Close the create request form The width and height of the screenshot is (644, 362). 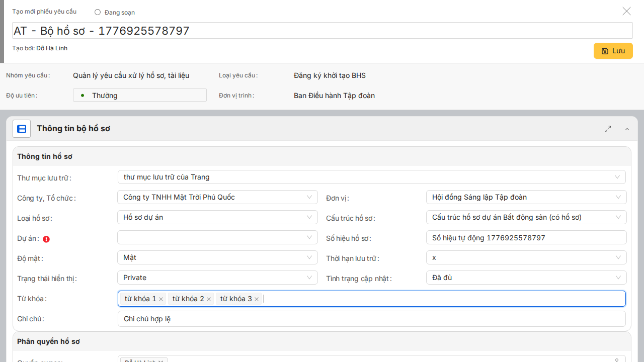[x=626, y=11]
